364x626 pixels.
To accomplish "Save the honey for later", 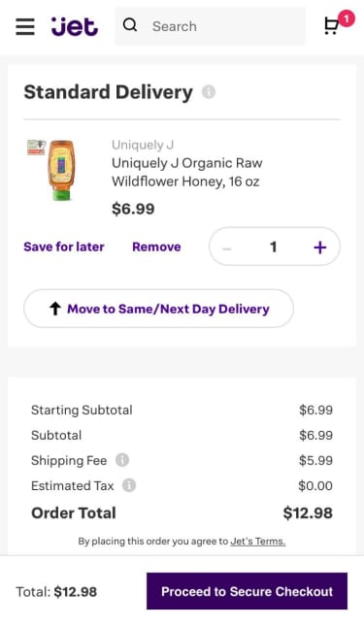I will point(64,247).
